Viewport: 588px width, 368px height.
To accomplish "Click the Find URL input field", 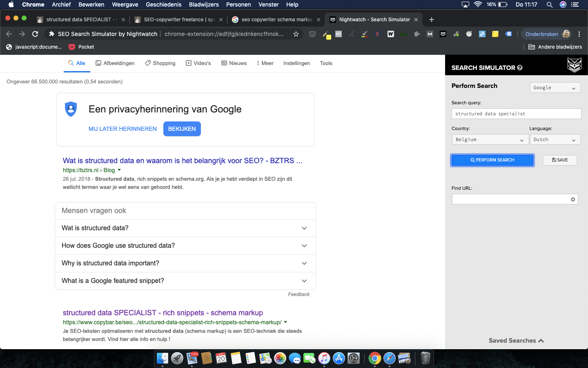I will pyautogui.click(x=515, y=199).
